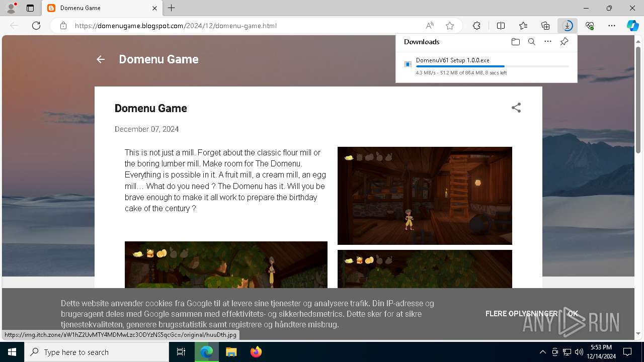Open Browser essentials heart icon
Viewport: 644px width, 362px height.
590,26
